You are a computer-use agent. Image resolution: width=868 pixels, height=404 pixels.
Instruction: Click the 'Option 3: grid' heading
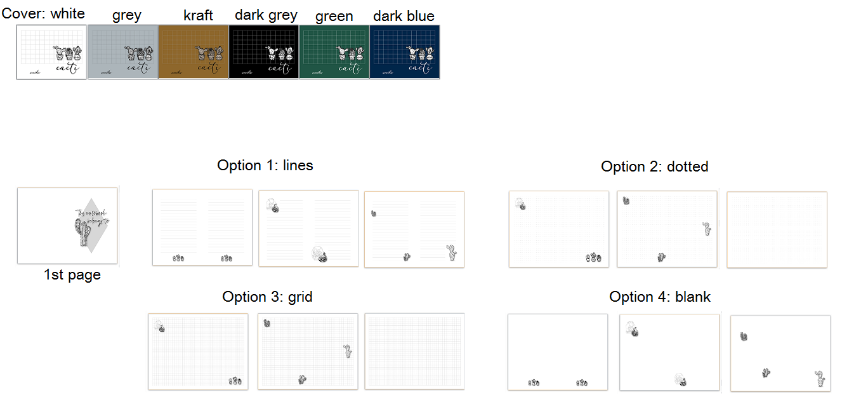(267, 297)
